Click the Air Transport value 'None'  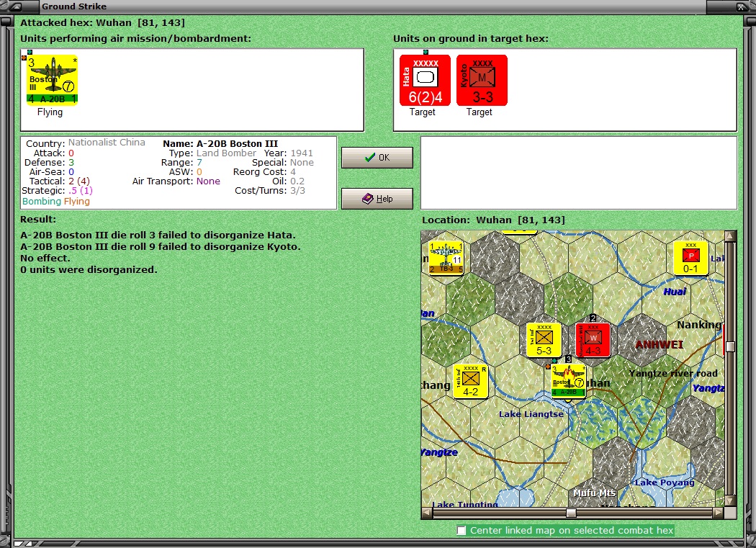208,181
